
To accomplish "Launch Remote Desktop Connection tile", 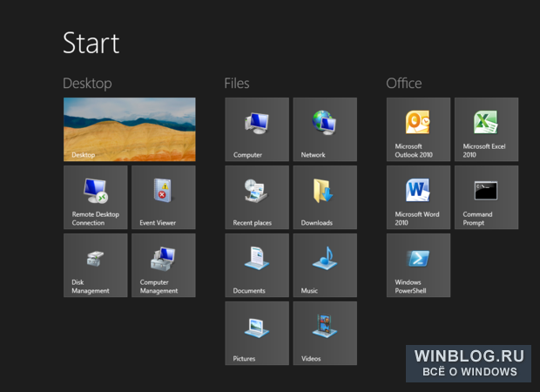I will [x=96, y=198].
